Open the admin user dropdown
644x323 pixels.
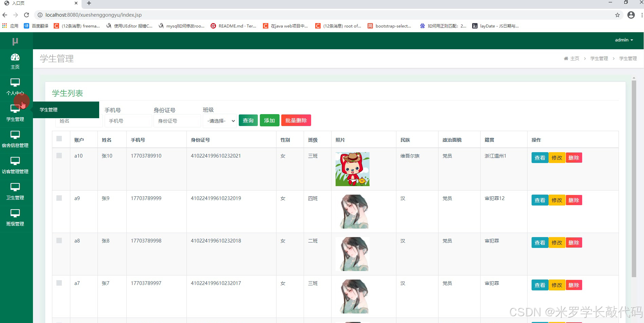(624, 40)
